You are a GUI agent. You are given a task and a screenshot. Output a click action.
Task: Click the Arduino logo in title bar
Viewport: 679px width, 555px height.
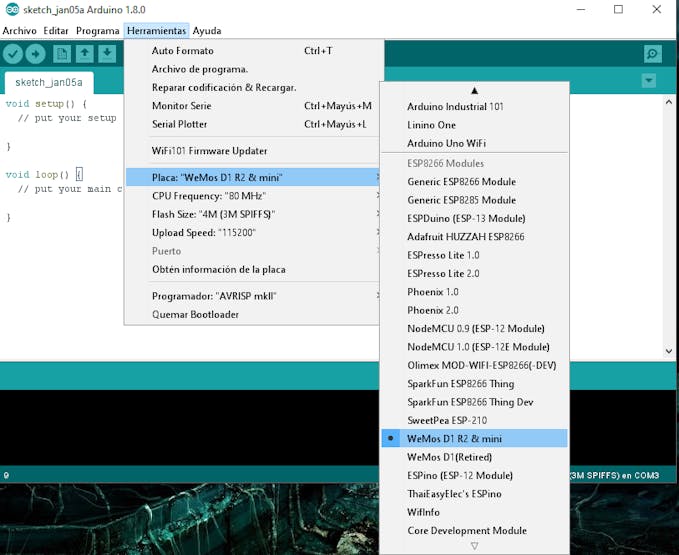(12, 9)
